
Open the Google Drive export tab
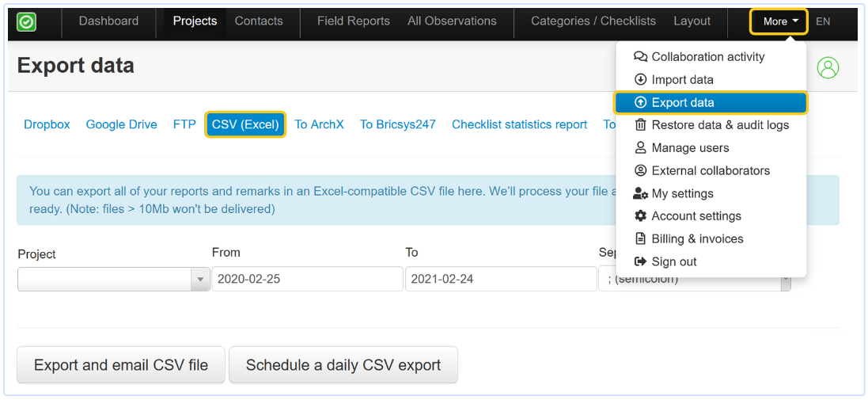coord(121,124)
